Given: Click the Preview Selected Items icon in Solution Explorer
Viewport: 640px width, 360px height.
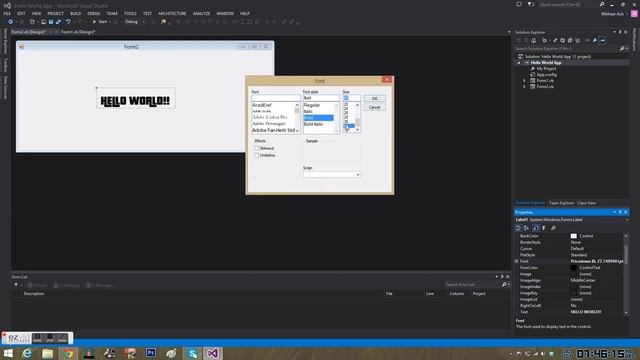Looking at the screenshot, I should (602, 40).
